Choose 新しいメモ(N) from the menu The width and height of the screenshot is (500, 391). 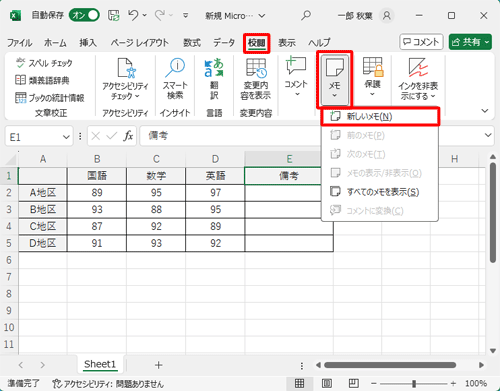[380, 116]
